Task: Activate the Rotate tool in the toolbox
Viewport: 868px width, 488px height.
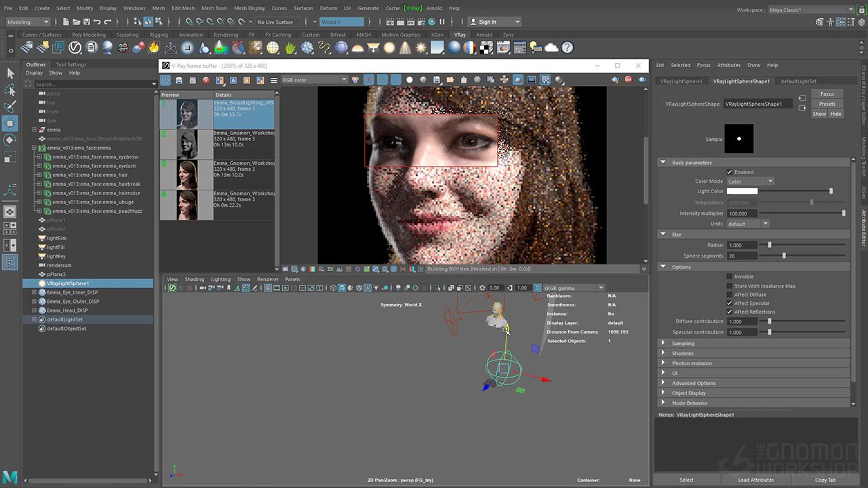Action: [x=10, y=140]
